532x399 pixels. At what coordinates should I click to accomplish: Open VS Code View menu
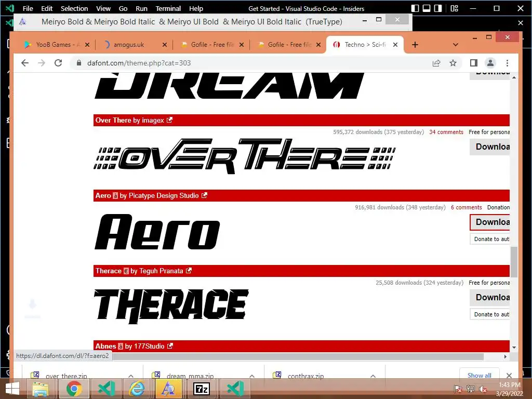103,8
